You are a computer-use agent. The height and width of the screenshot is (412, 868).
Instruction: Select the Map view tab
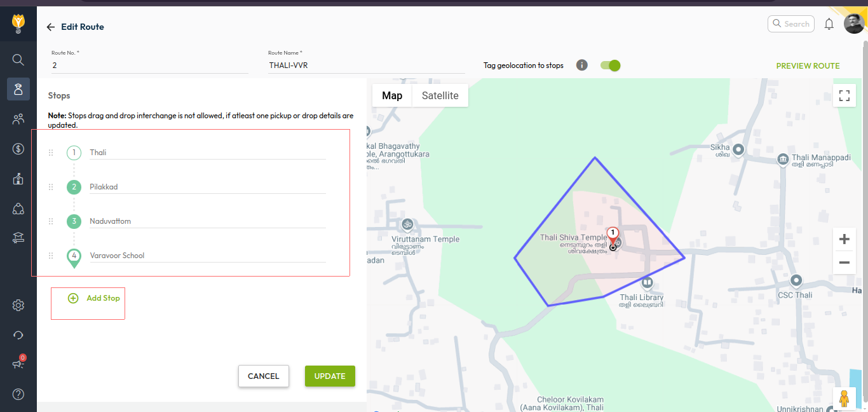coord(392,96)
